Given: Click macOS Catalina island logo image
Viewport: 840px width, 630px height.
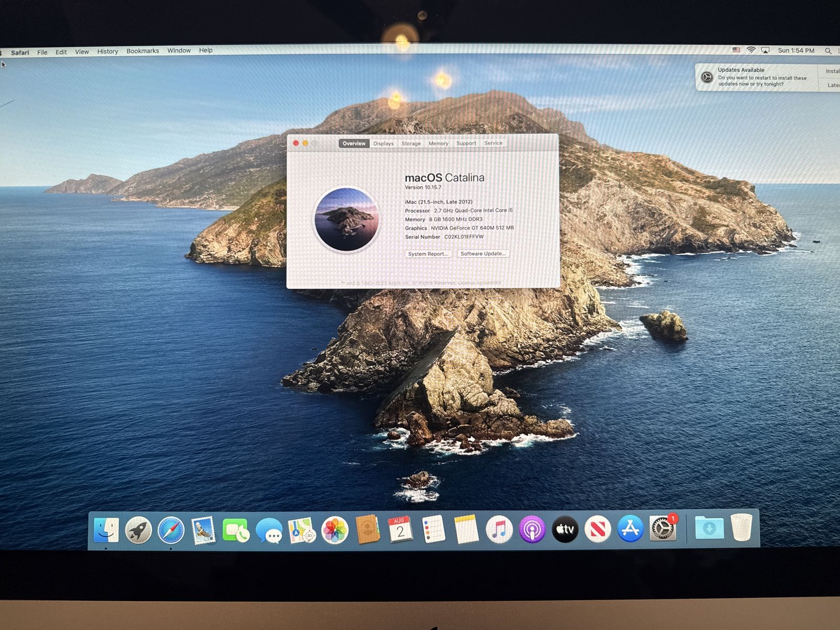Looking at the screenshot, I should (346, 219).
